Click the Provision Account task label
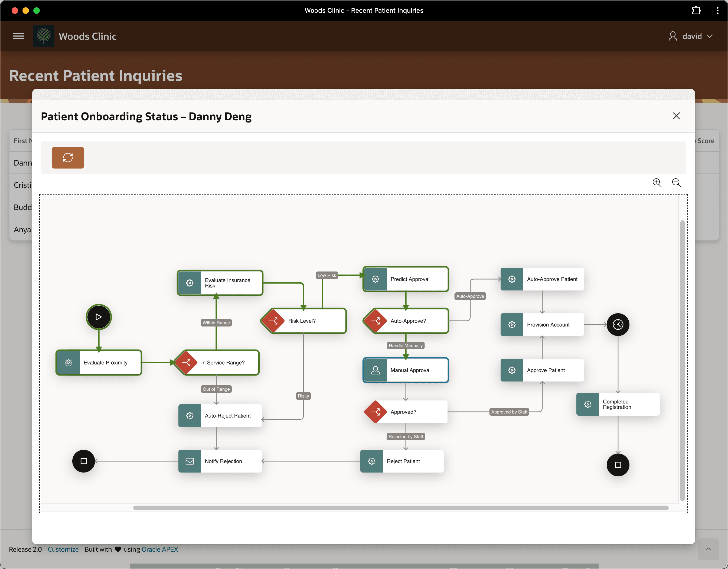728x569 pixels. (x=548, y=325)
